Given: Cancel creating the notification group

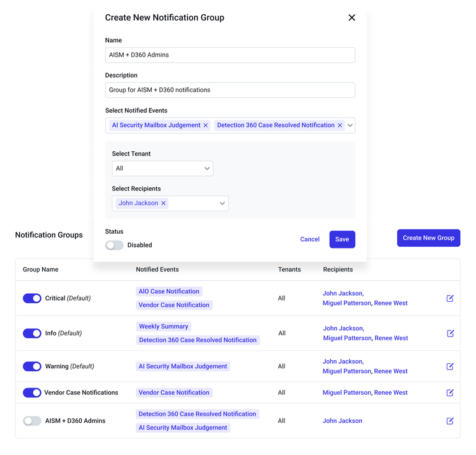Looking at the screenshot, I should click(x=310, y=239).
